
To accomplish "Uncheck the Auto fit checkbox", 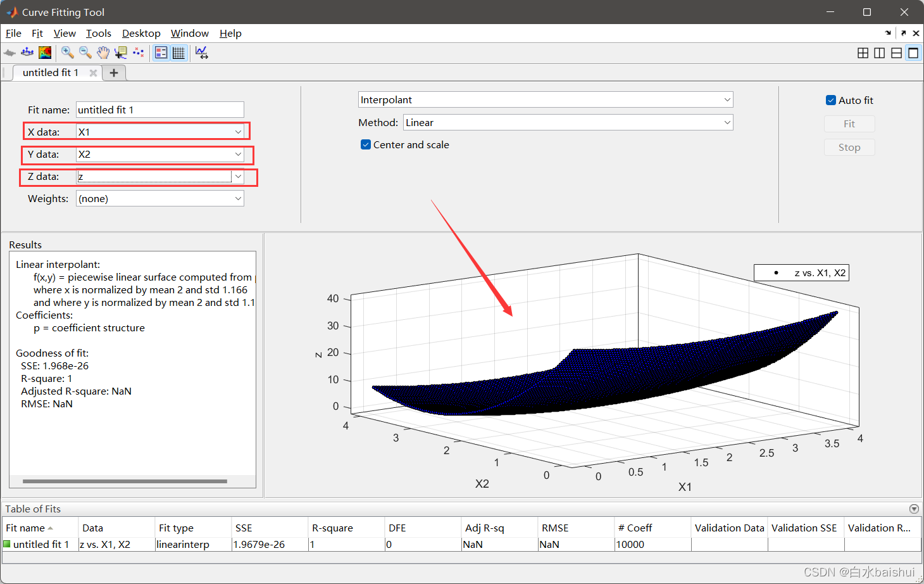I will pos(831,100).
